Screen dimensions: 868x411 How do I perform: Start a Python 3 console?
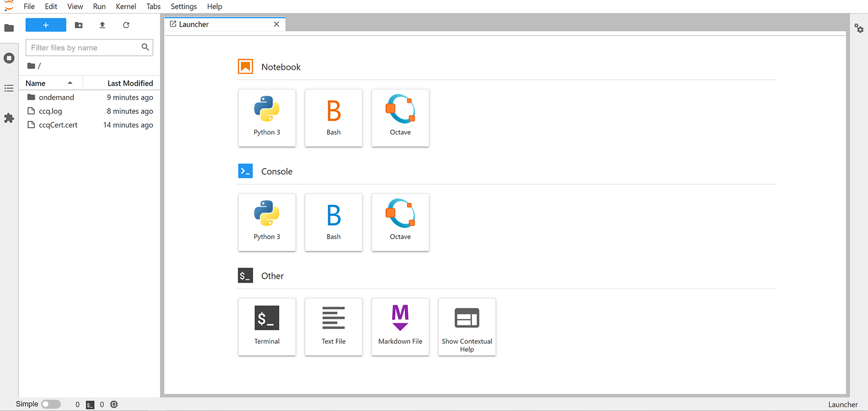point(267,222)
